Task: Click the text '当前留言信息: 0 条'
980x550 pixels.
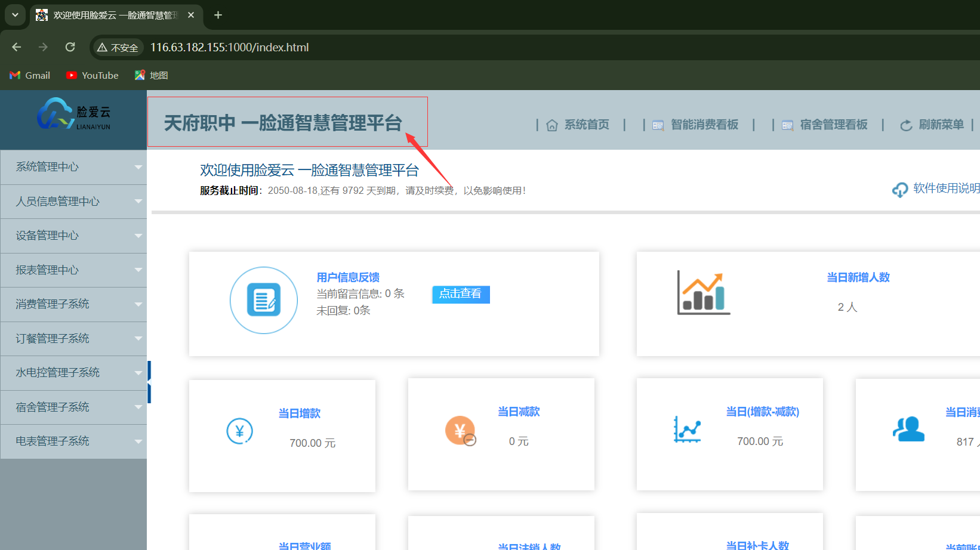Action: [x=360, y=293]
